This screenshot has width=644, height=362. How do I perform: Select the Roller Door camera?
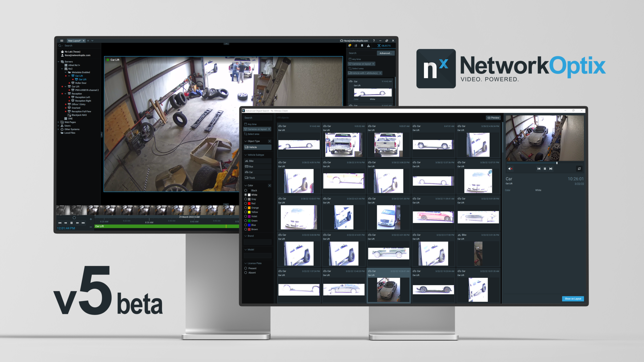[81, 83]
